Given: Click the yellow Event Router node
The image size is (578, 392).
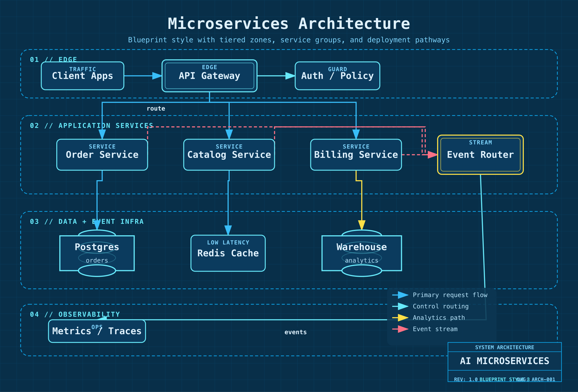Looking at the screenshot, I should click(x=480, y=155).
